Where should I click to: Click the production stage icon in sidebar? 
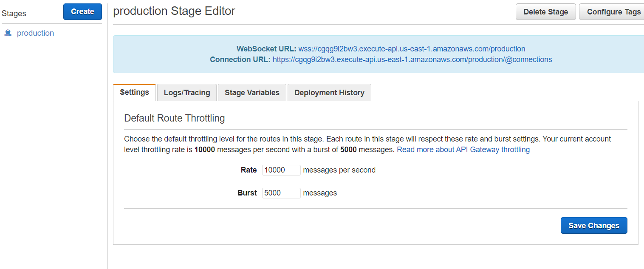pos(8,33)
